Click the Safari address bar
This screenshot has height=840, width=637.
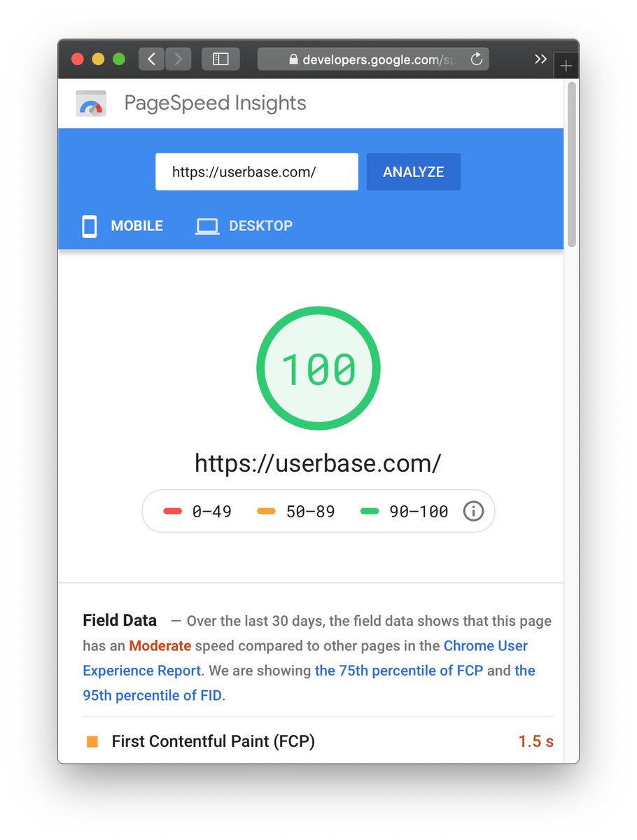point(373,59)
